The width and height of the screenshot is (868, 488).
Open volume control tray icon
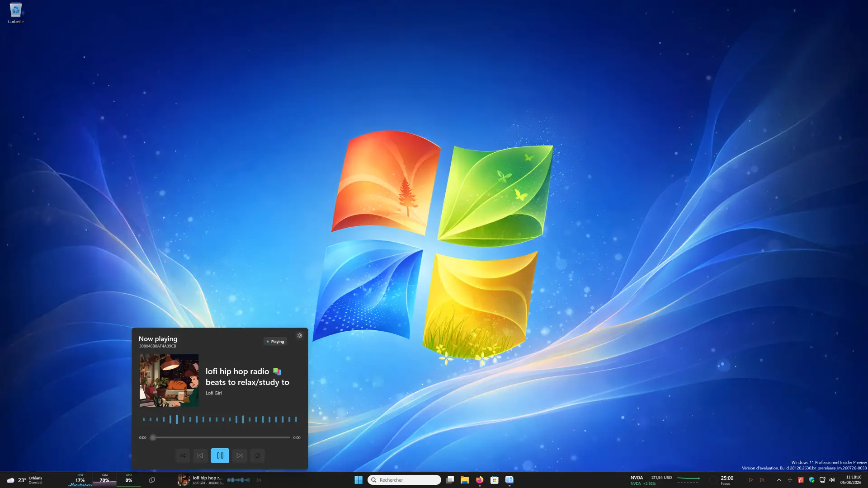coord(832,480)
